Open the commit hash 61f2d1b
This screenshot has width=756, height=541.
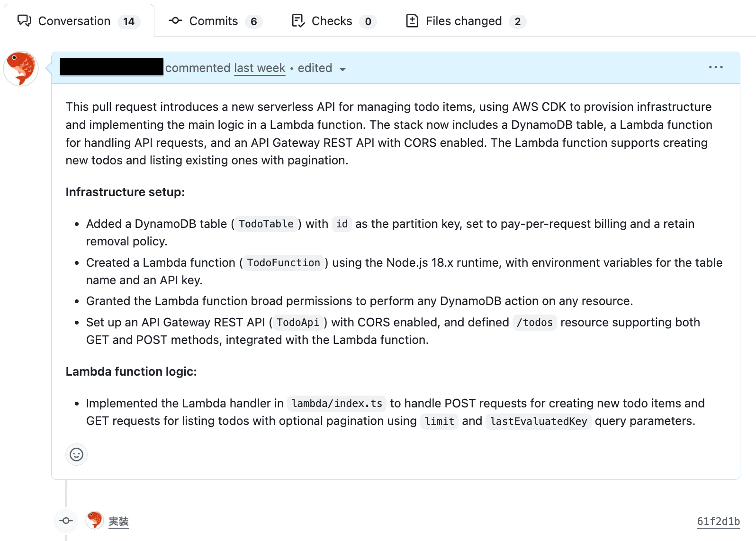click(718, 522)
